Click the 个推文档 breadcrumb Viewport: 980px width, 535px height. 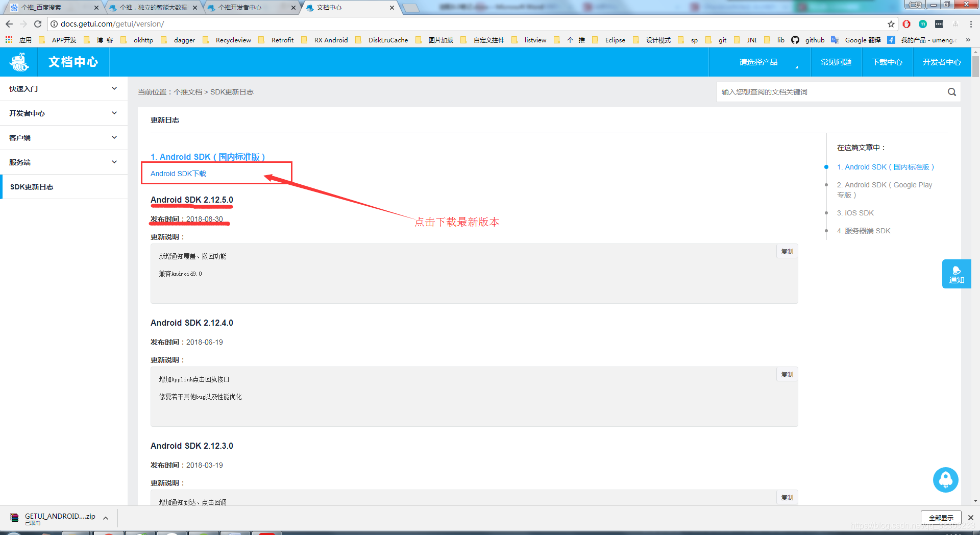[x=188, y=92]
